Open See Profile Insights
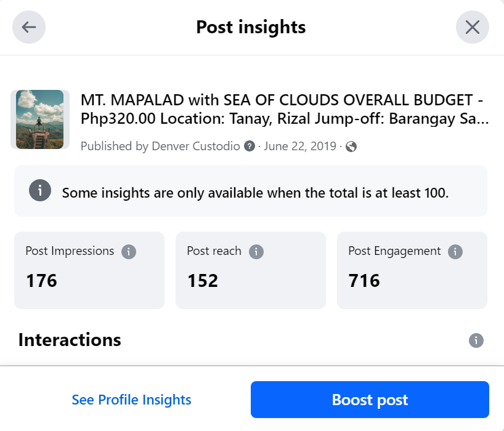The width and height of the screenshot is (504, 431). tap(131, 400)
